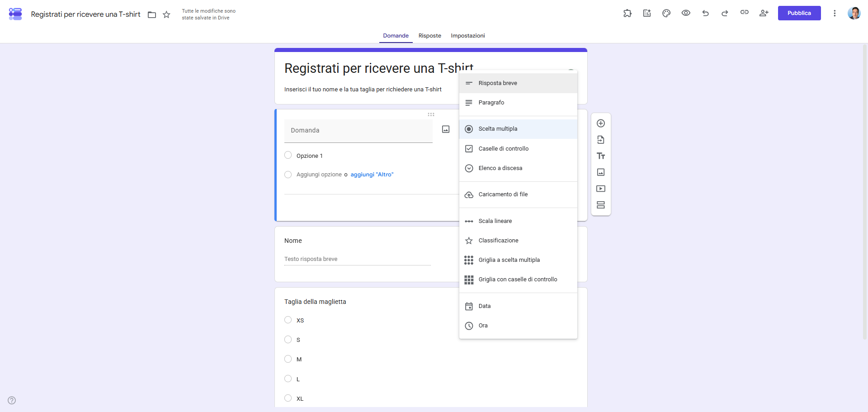The image size is (868, 412).
Task: Choose Elenco a discesa type
Action: (518, 168)
